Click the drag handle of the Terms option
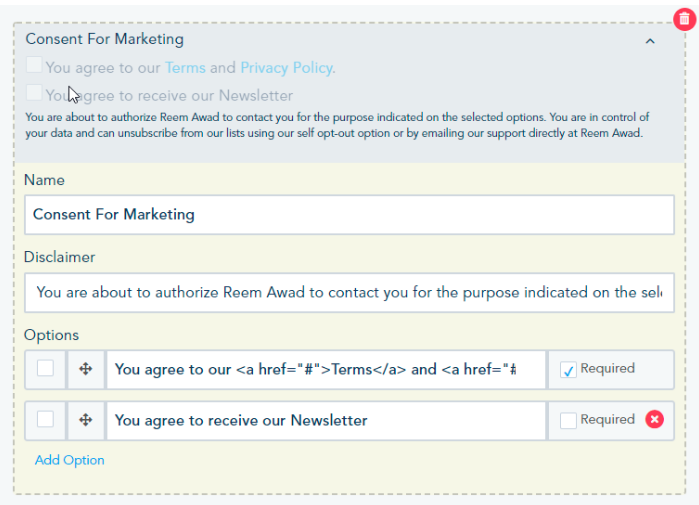 click(x=86, y=369)
